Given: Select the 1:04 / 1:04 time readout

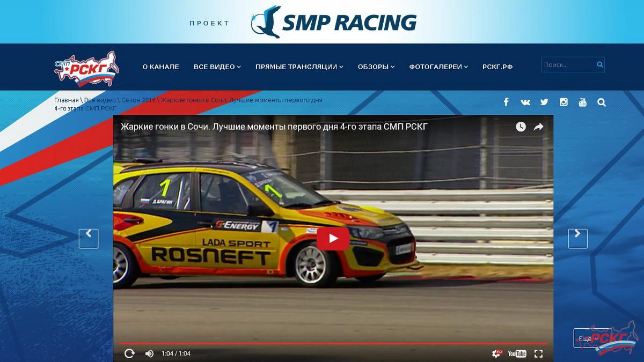Looking at the screenshot, I should [176, 353].
